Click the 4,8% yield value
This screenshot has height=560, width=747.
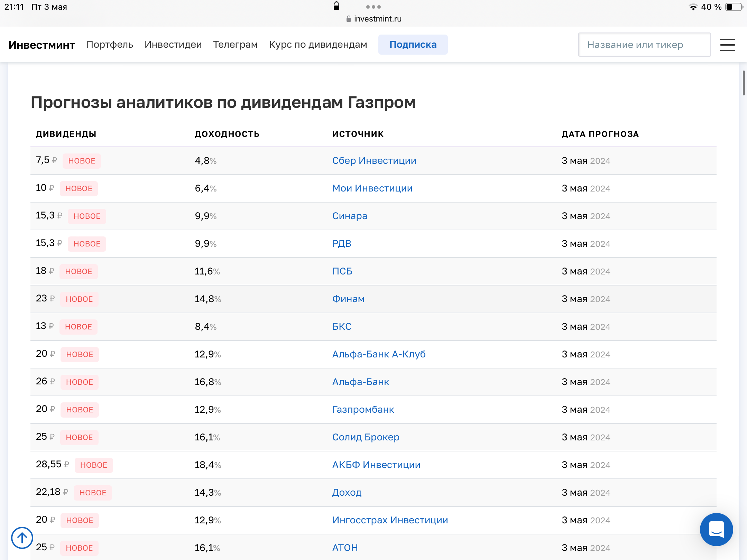206,161
